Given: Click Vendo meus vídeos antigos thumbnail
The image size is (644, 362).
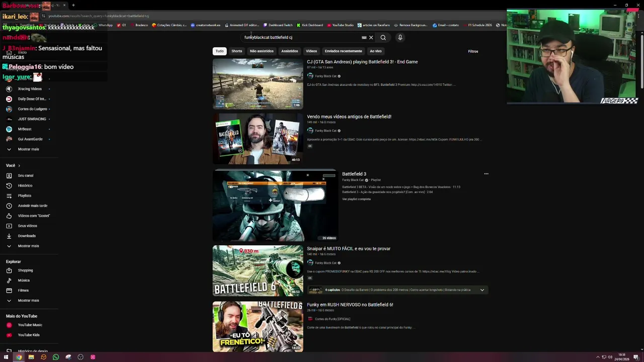Looking at the screenshot, I should (258, 139).
